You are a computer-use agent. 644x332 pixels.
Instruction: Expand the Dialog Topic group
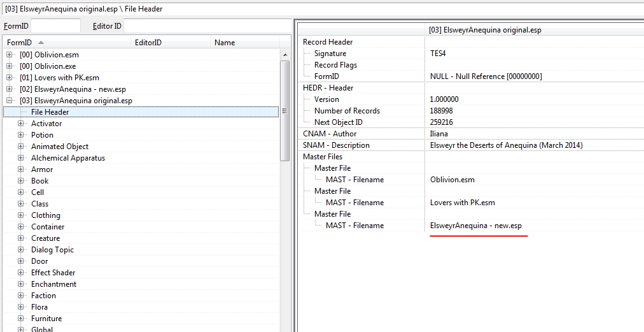(21, 250)
